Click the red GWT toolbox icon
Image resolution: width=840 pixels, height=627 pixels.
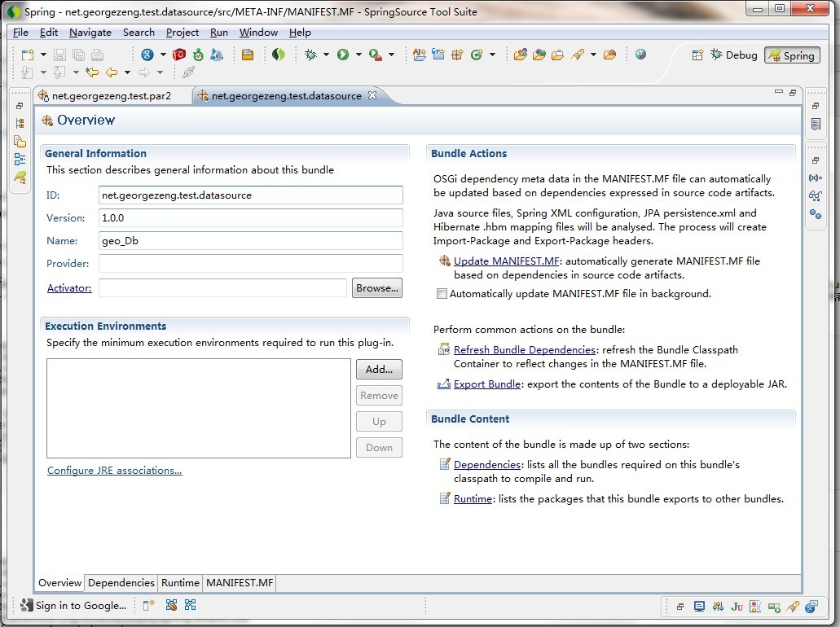point(179,55)
